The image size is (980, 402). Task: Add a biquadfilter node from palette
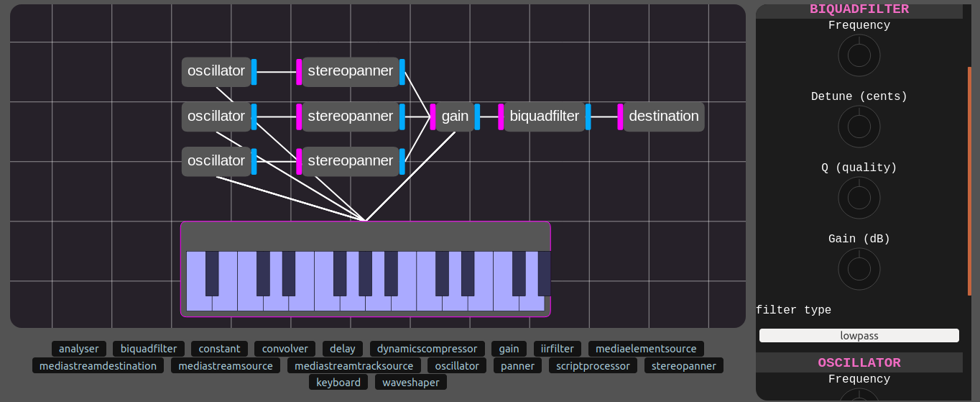[149, 349]
